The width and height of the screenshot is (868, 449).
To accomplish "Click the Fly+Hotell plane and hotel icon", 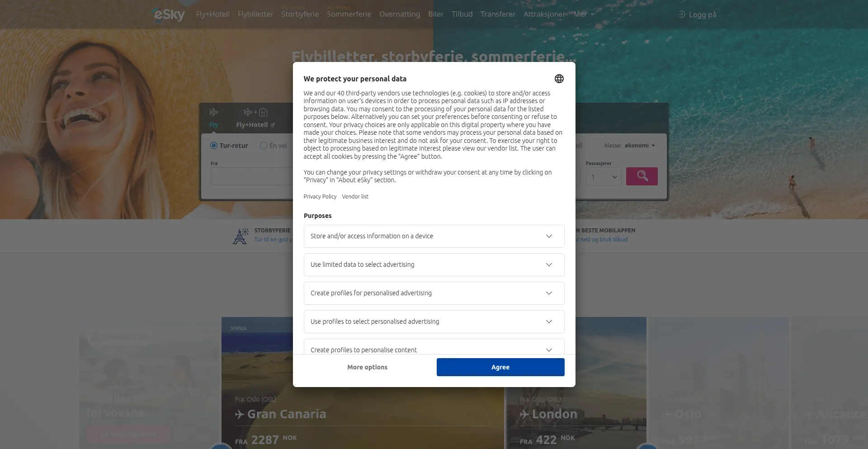I will [x=255, y=112].
